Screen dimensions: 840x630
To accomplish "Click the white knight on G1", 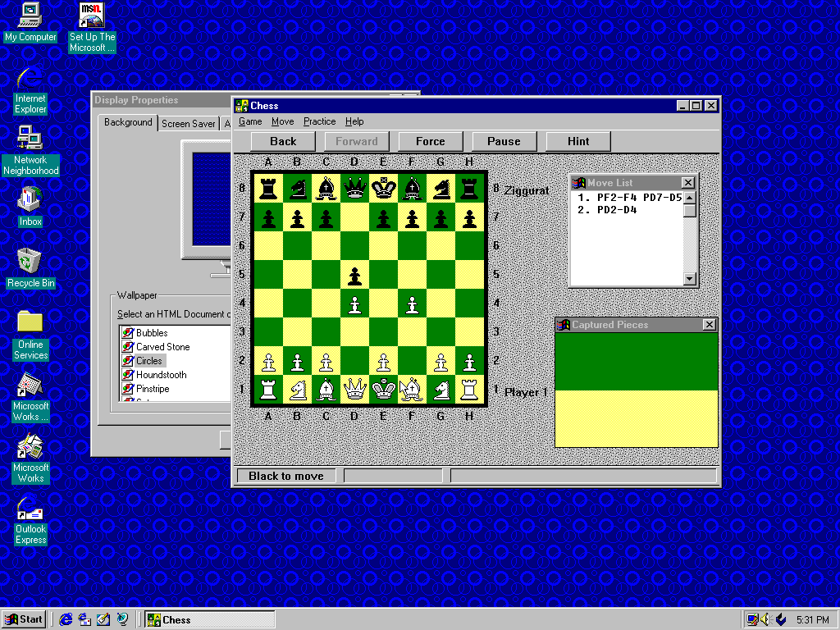I will (x=441, y=390).
